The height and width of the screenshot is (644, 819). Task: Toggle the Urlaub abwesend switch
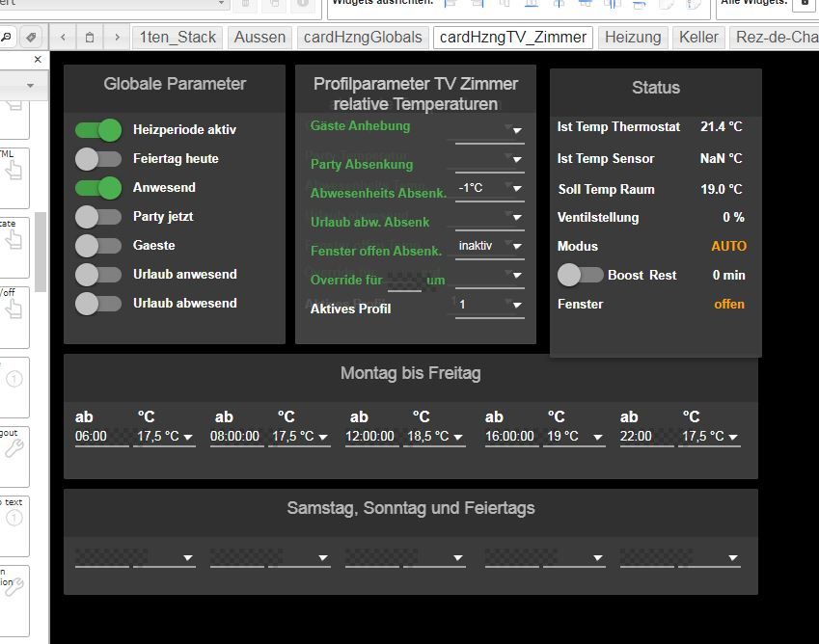[98, 304]
